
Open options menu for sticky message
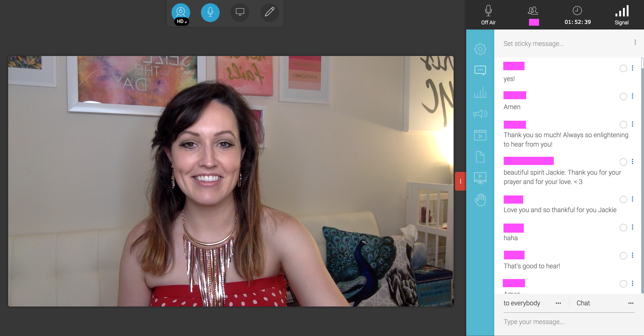tap(635, 42)
